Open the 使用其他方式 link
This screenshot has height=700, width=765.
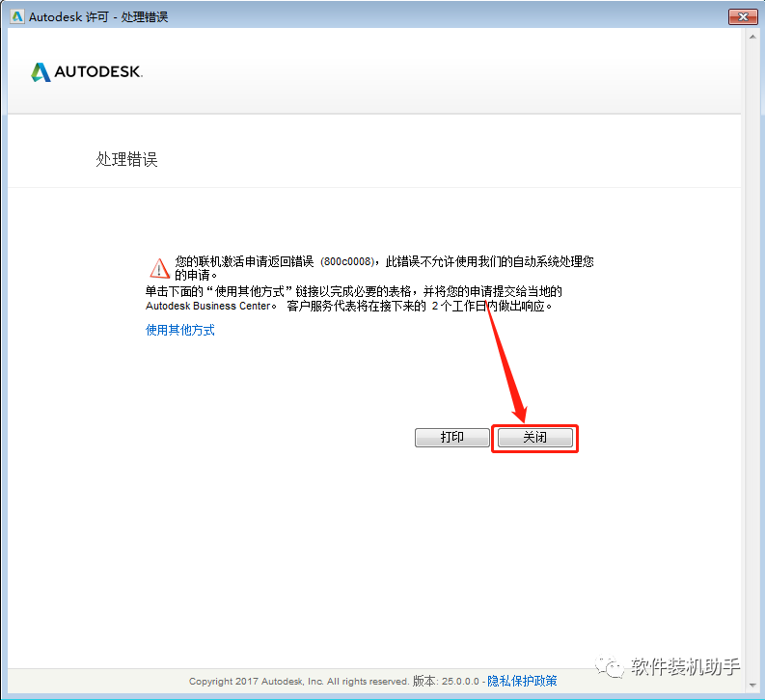(180, 330)
